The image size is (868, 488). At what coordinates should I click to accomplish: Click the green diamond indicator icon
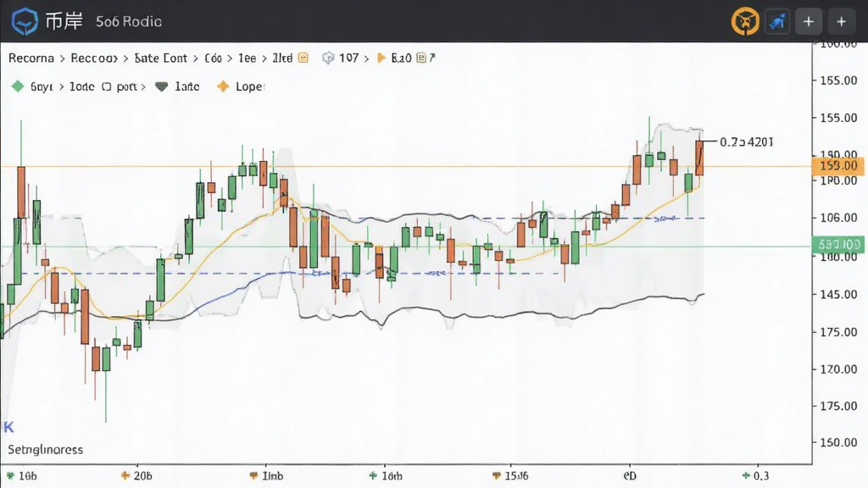[18, 86]
